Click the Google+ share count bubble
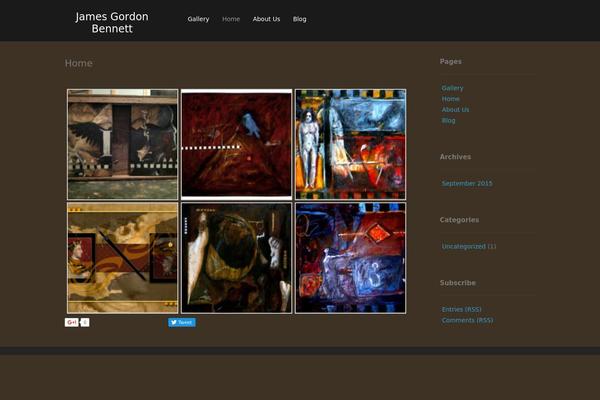This screenshot has width=600, height=400. [85, 322]
